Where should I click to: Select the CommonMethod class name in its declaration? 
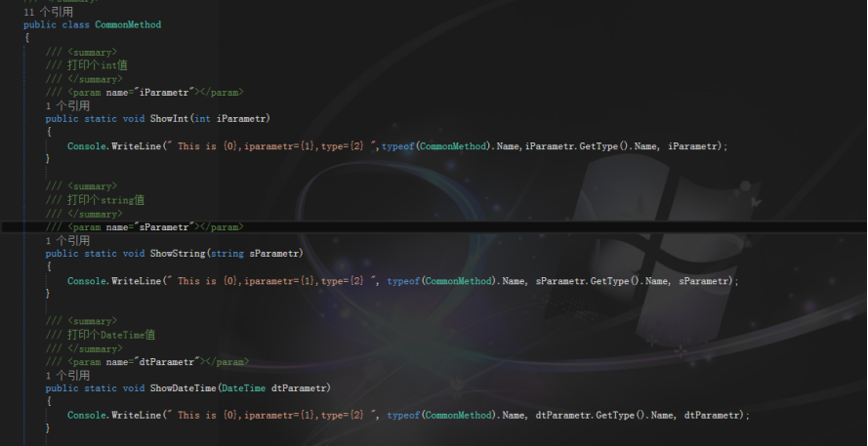(x=128, y=24)
